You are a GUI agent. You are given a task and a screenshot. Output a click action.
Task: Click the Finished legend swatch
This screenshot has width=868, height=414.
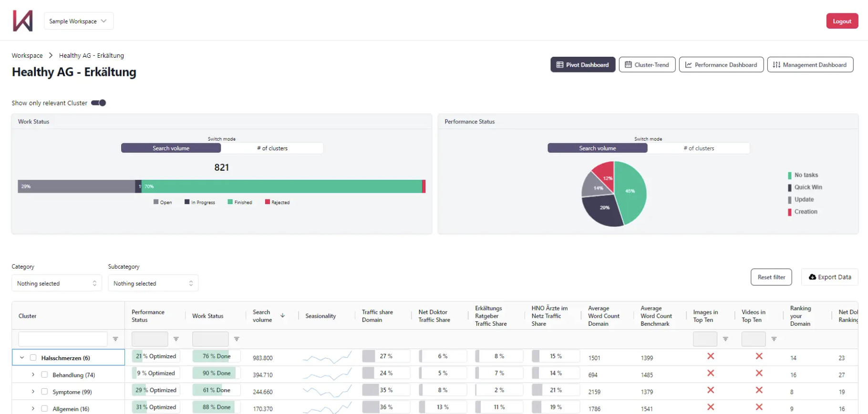230,202
